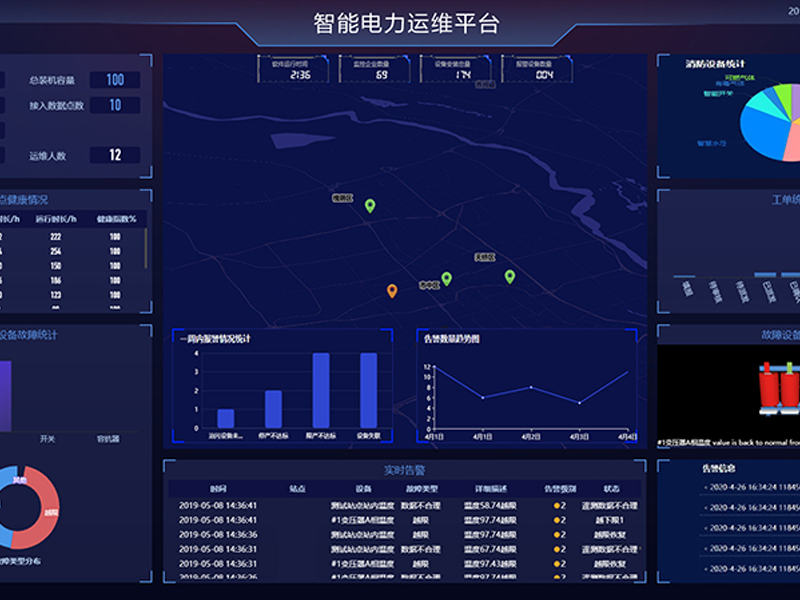Image resolution: width=800 pixels, height=600 pixels.
Task: Click the scrollbar of the health table
Action: [x=146, y=248]
